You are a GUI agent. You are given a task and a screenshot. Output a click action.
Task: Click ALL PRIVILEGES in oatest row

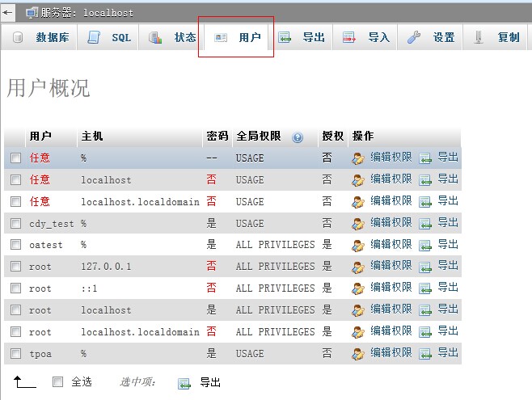click(275, 245)
